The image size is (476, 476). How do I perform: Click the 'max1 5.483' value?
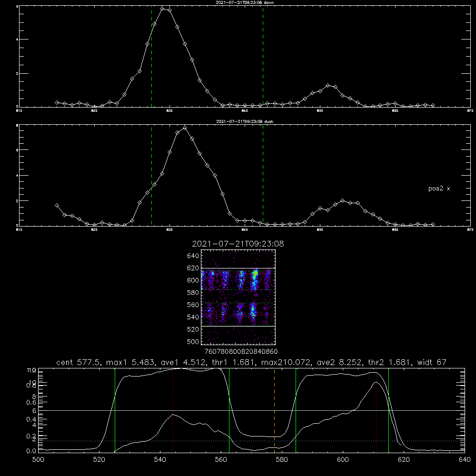coord(129,362)
